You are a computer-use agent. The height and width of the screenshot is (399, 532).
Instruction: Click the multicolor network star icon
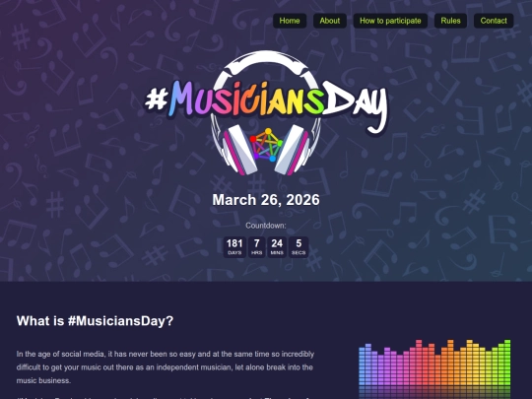(x=266, y=145)
